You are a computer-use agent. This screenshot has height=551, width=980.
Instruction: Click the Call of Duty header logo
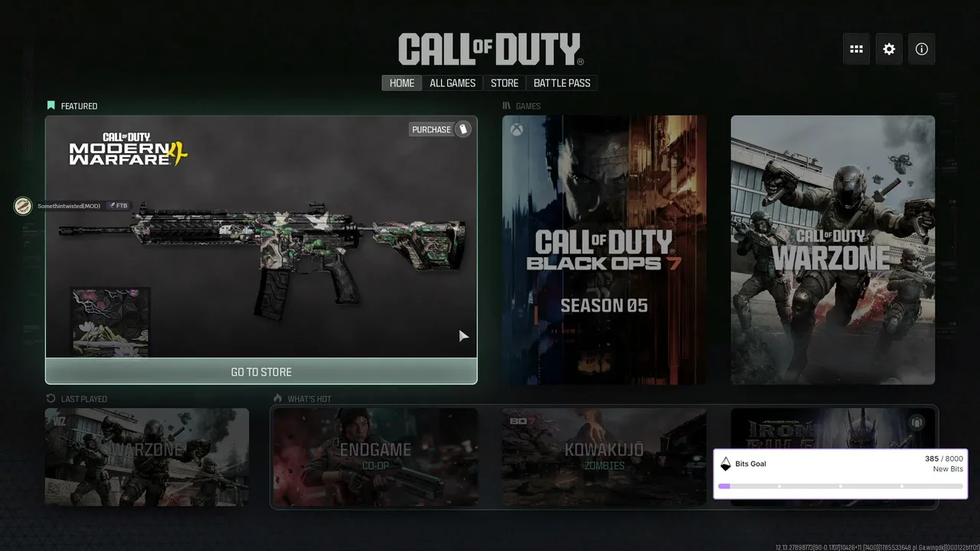(x=491, y=49)
